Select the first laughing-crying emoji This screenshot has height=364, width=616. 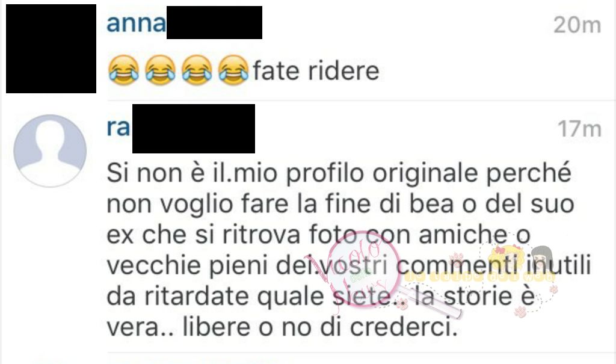point(123,70)
